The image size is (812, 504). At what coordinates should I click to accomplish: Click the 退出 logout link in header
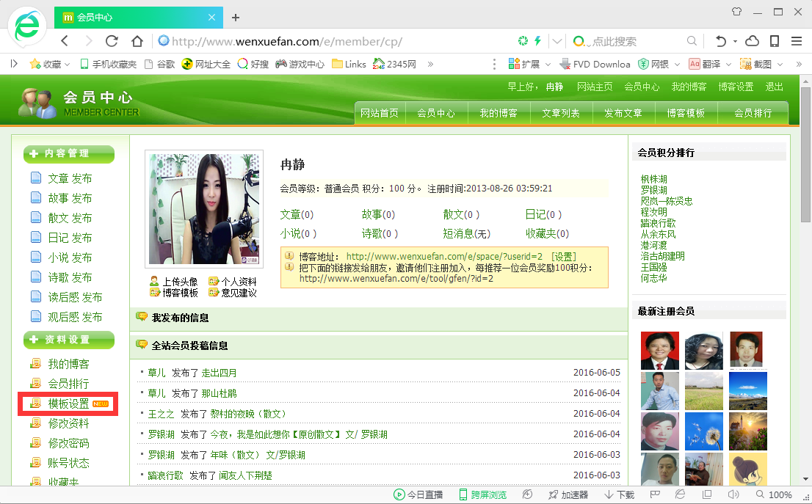(774, 87)
